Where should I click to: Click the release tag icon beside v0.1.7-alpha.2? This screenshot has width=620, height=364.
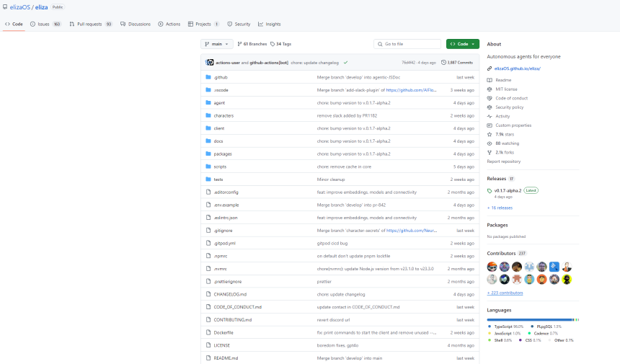click(x=490, y=191)
